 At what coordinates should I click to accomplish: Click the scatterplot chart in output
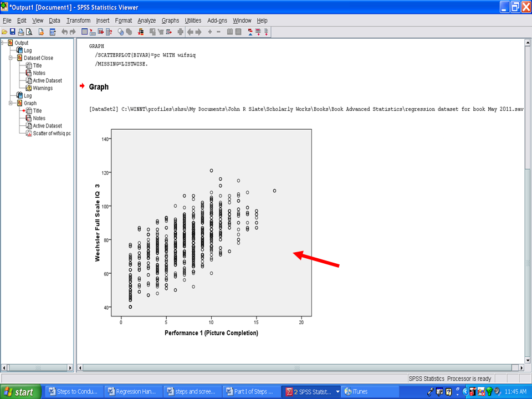tap(211, 233)
